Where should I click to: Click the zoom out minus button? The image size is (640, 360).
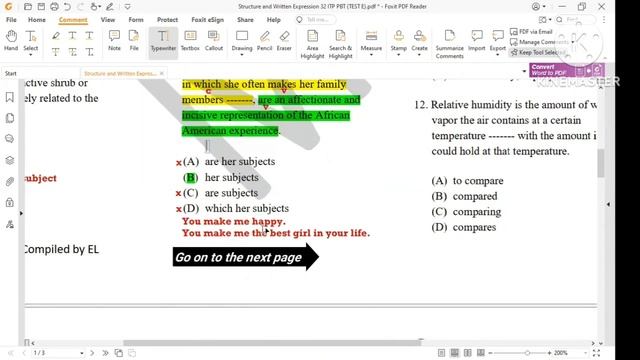490,353
